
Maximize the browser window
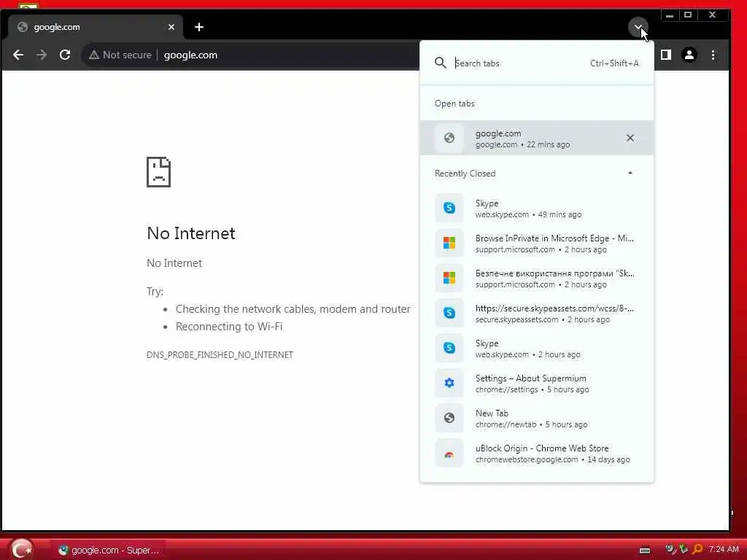coord(688,15)
